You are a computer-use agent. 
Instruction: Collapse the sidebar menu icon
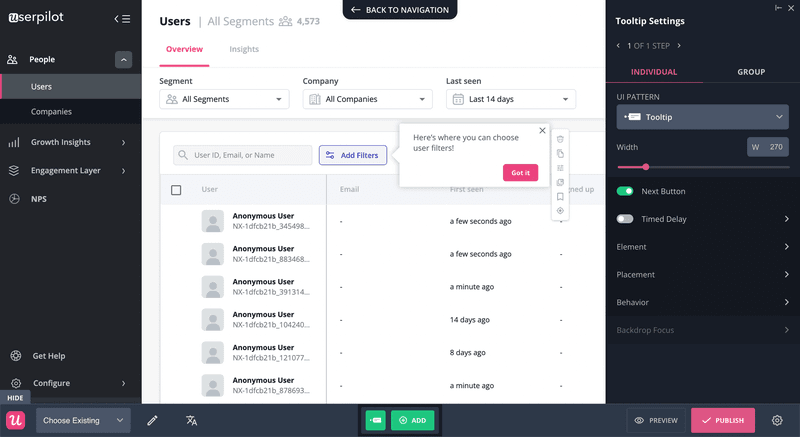click(x=122, y=19)
